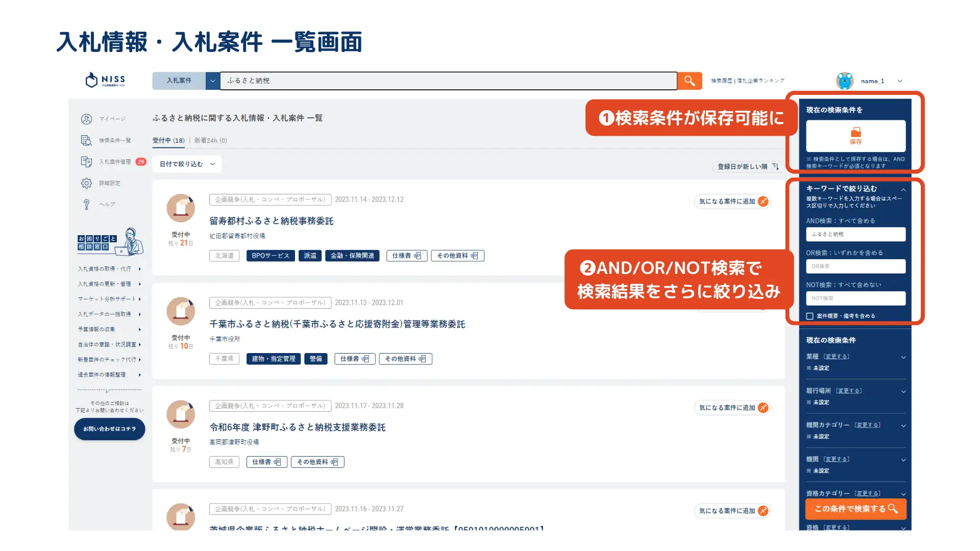Add 令和6年度 津野町 case to favorites
This screenshot has width=980, height=551.
pyautogui.click(x=732, y=408)
